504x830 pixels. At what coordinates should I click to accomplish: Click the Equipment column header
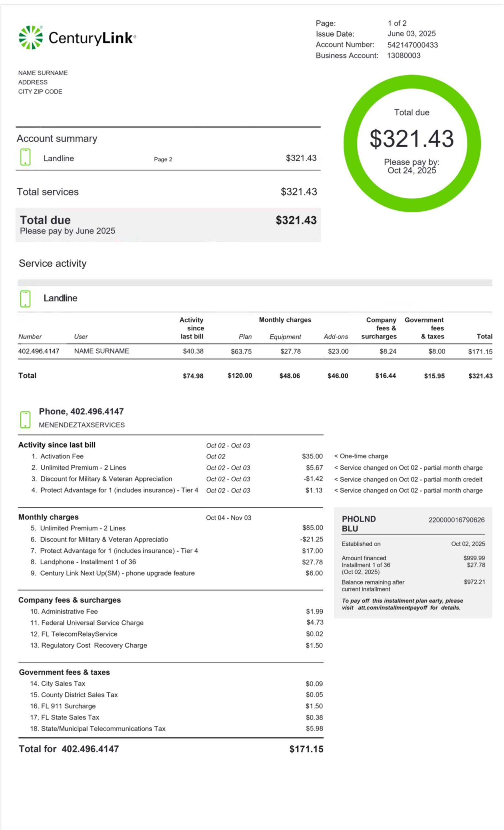[285, 337]
